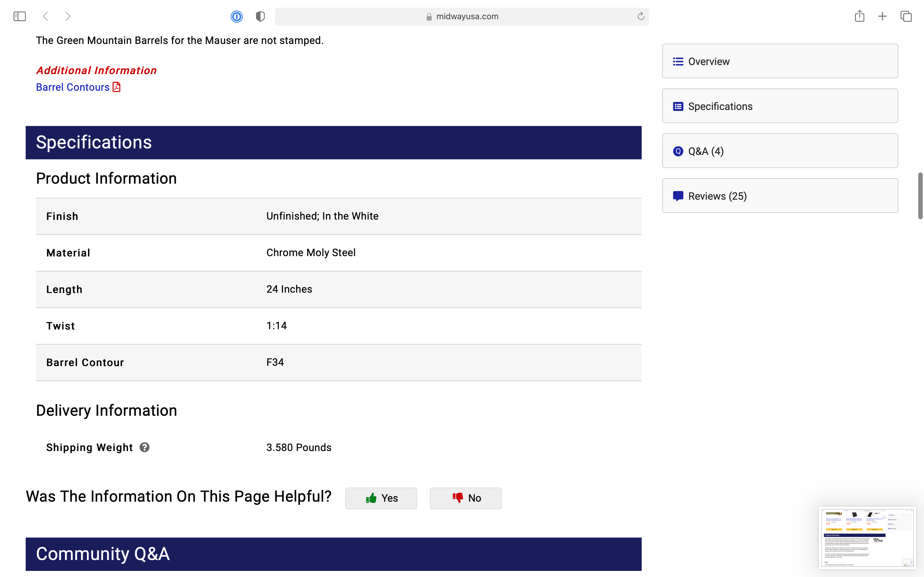Screen dimensions: 924x577
Task: Go forward to the next page
Action: pos(68,16)
